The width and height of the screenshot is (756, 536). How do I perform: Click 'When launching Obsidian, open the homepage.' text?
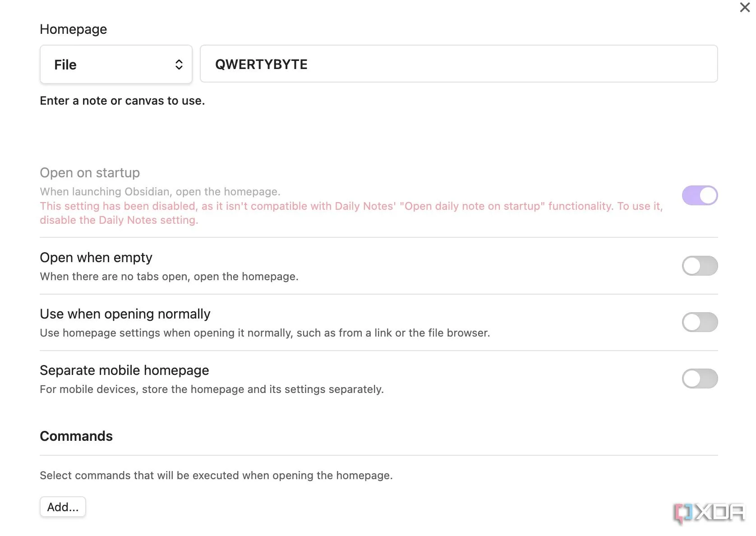tap(160, 192)
